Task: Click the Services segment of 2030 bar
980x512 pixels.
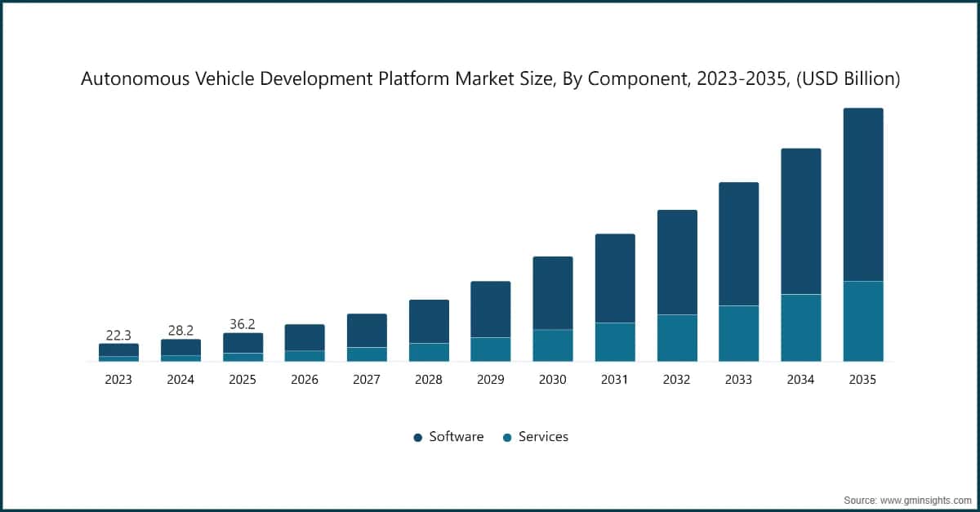Action: click(x=553, y=345)
